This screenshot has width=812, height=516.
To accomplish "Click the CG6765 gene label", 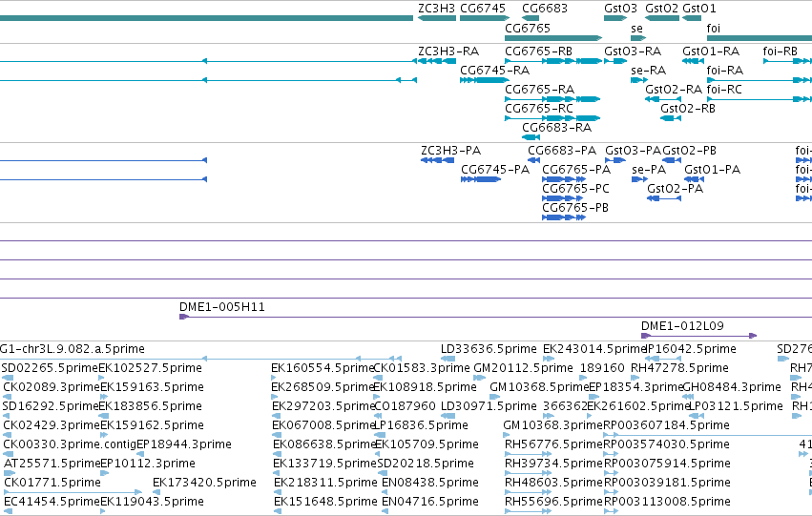I will click(x=528, y=29).
